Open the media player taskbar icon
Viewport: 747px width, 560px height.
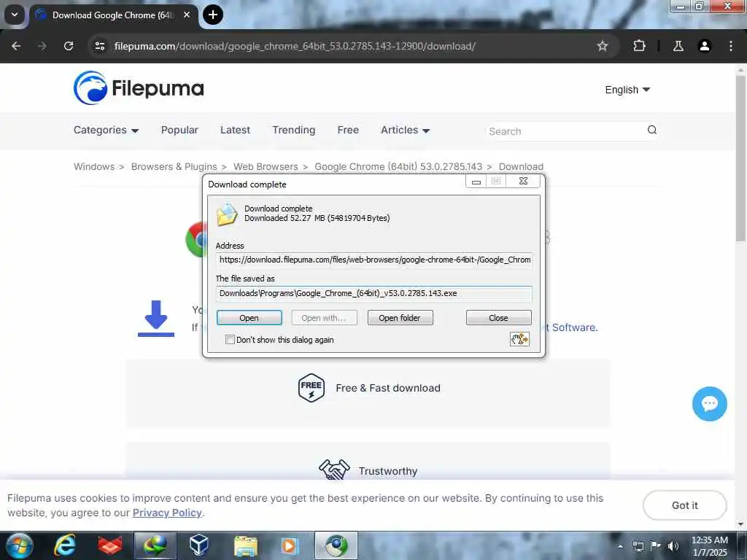pyautogui.click(x=290, y=545)
